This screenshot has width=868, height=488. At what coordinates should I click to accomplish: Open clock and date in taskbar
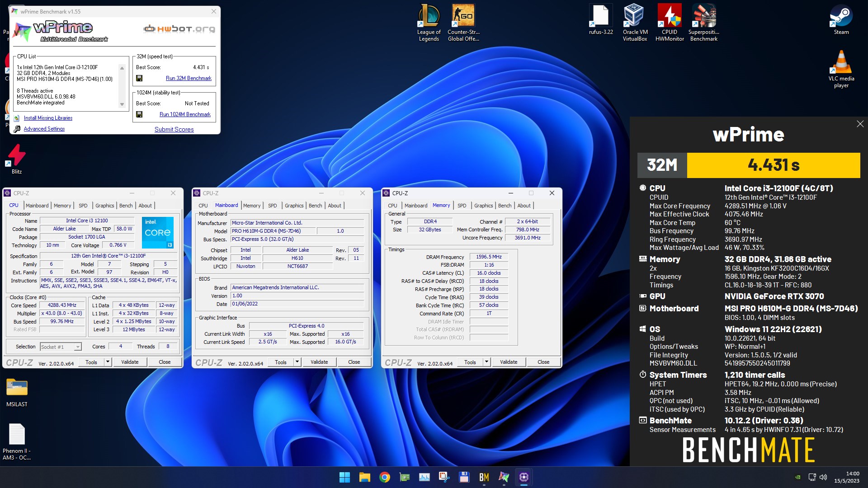click(x=847, y=477)
